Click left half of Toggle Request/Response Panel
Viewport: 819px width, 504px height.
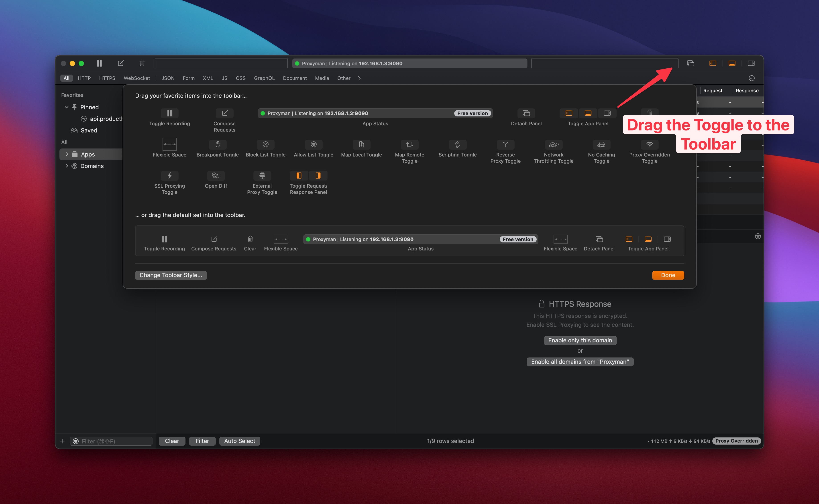click(299, 175)
